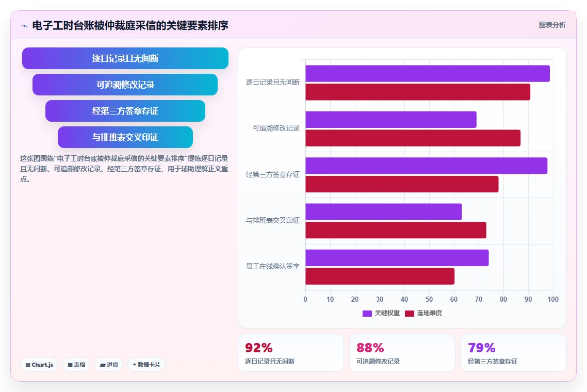Image resolution: width=587 pixels, height=392 pixels.
Task: Click purple bar for 与排班表交叉印证
Action: tap(384, 211)
